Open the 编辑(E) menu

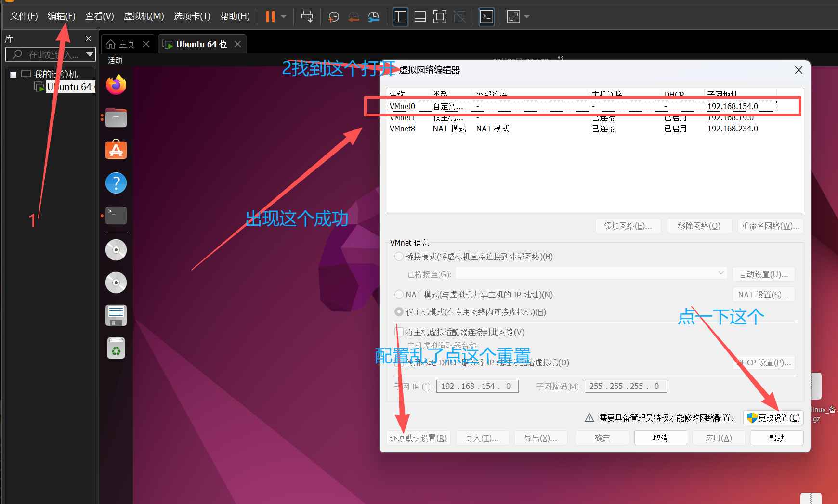(61, 16)
